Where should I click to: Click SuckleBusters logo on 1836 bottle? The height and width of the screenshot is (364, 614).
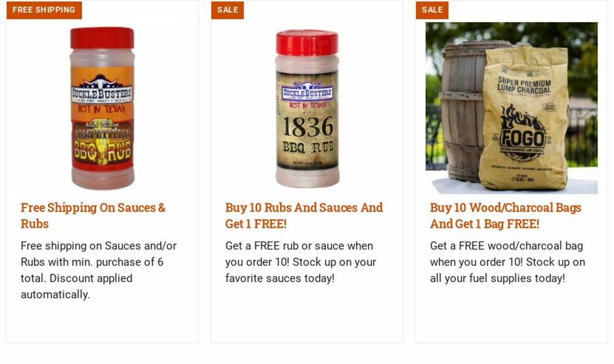[x=307, y=91]
